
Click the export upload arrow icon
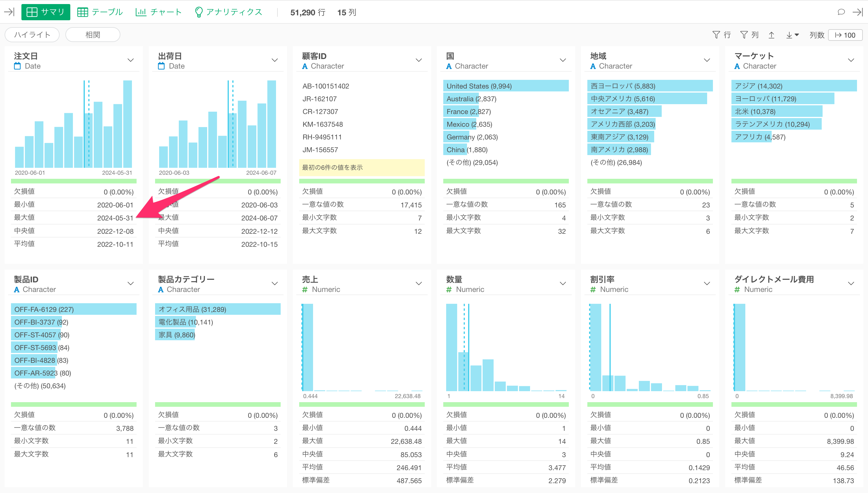click(x=772, y=35)
